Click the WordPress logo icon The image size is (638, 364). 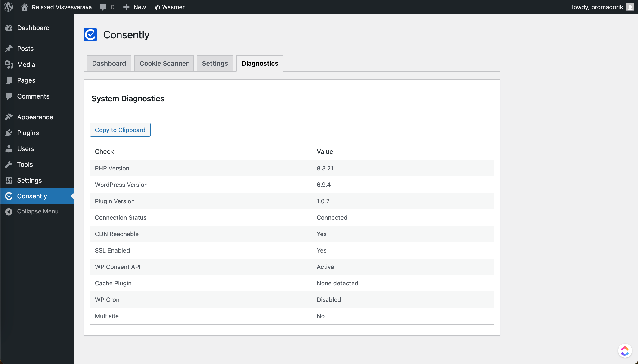9,7
